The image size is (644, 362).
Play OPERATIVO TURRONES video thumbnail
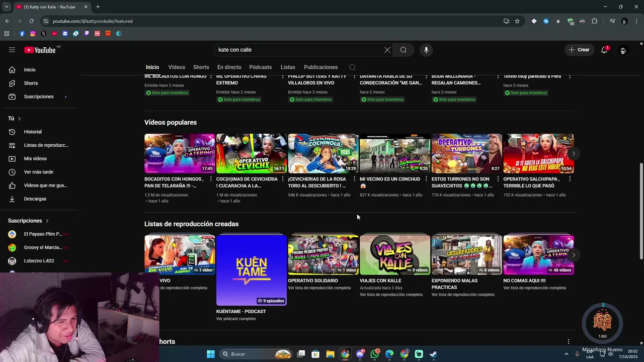click(467, 153)
